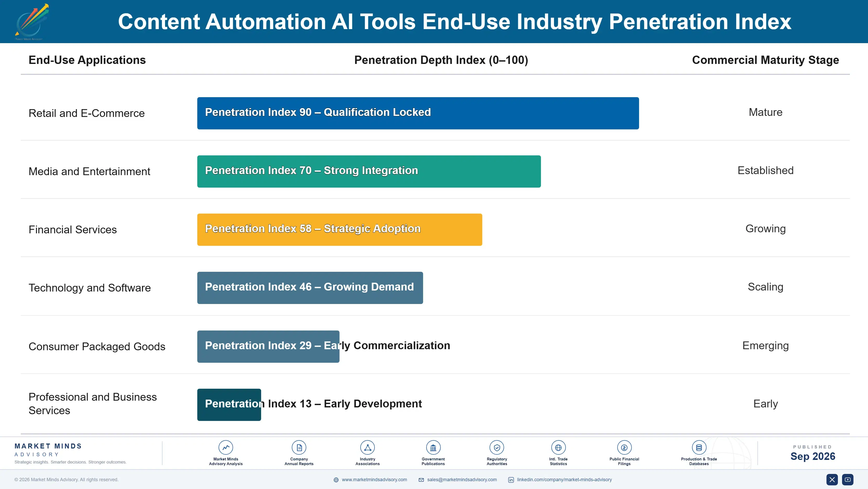The height and width of the screenshot is (489, 868).
Task: Click the 'Established' maturity stage value
Action: click(765, 170)
